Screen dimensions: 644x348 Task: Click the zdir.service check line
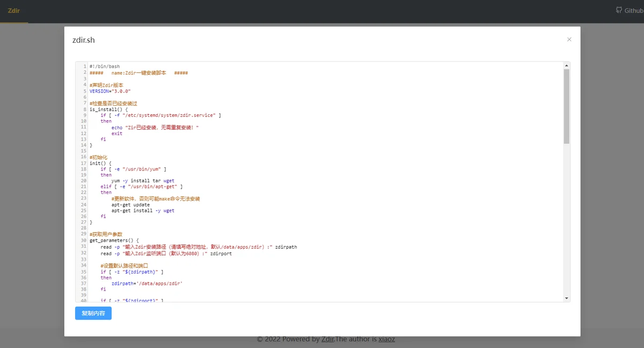click(161, 115)
